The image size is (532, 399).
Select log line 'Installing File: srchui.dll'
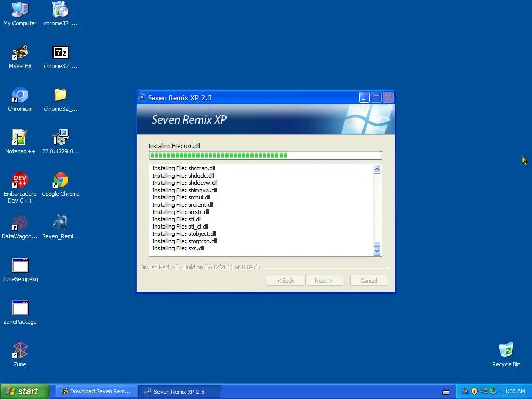(181, 197)
